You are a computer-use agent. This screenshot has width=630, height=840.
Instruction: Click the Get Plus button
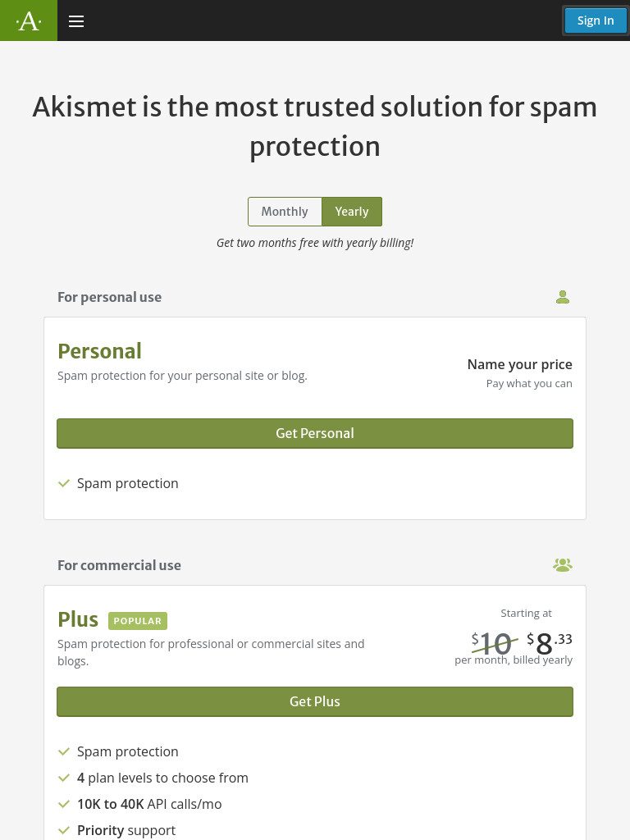click(x=315, y=702)
